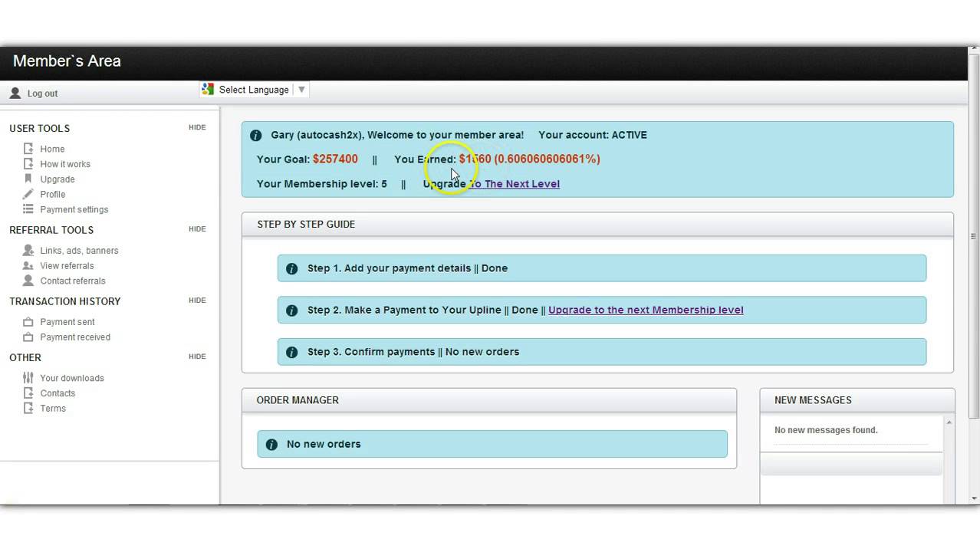The image size is (980, 552).
Task: Click the 'No new messages found.' text
Action: pos(826,430)
